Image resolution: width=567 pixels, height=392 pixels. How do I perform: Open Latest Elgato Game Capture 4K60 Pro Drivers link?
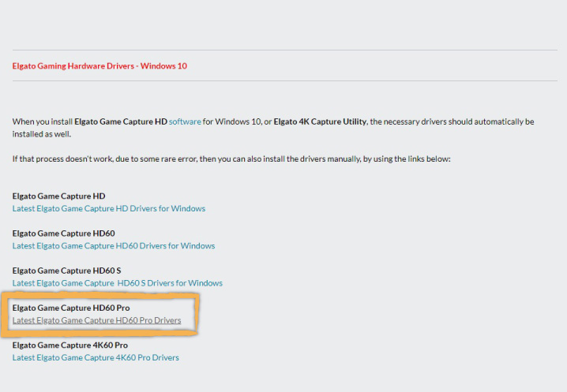tap(96, 357)
